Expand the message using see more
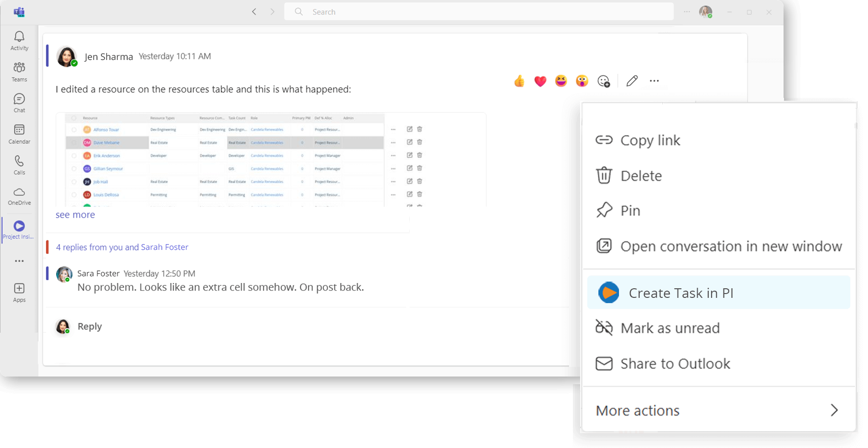868x448 pixels. click(x=75, y=214)
